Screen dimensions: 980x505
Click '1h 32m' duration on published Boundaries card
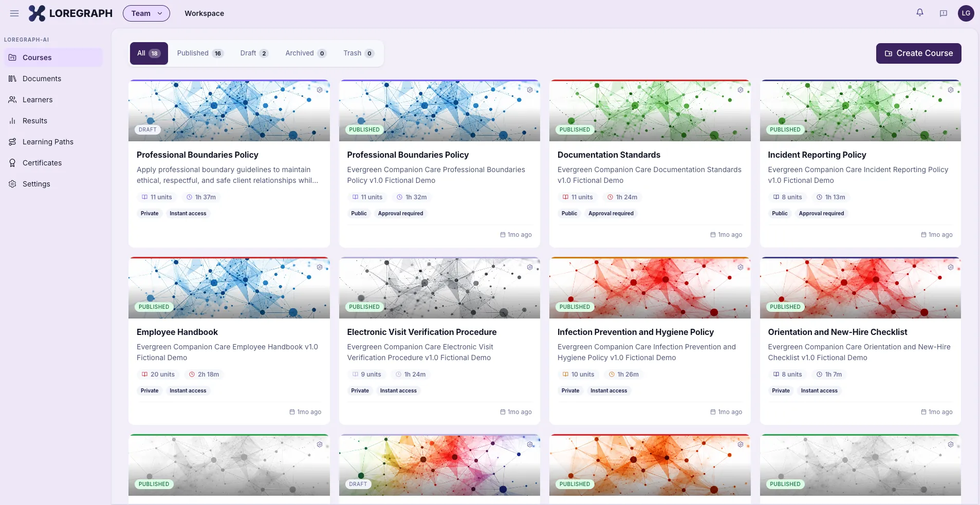click(412, 197)
